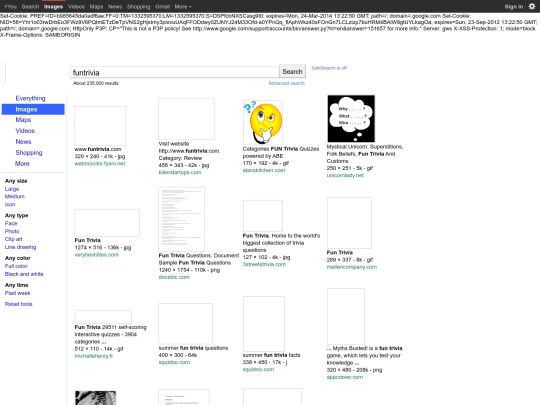Screen dimensions: 540x405
Task: Open the verybestsites.com Fun Trivia thumbnail
Action: click(x=107, y=223)
